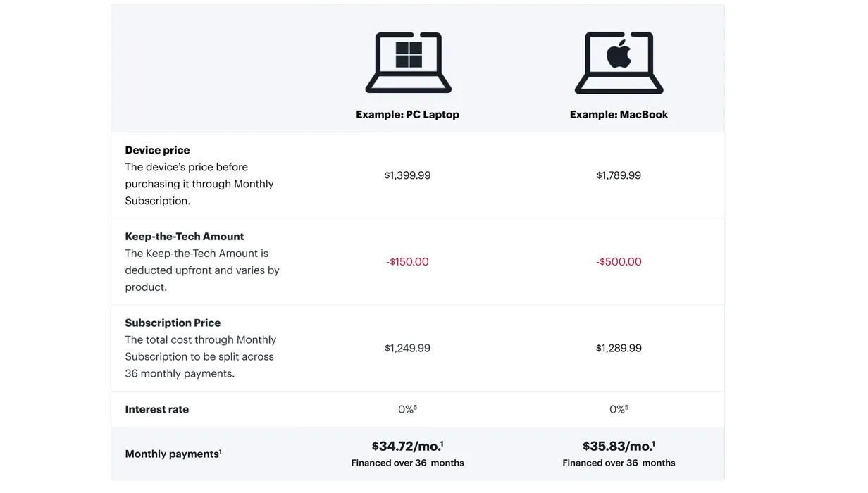This screenshot has height=493, width=868.
Task: Click the MacBook device price $1,789.99
Action: (619, 175)
